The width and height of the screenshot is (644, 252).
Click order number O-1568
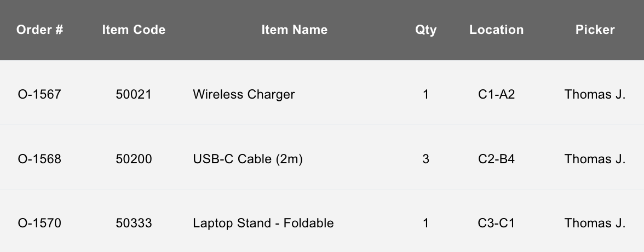point(39,159)
